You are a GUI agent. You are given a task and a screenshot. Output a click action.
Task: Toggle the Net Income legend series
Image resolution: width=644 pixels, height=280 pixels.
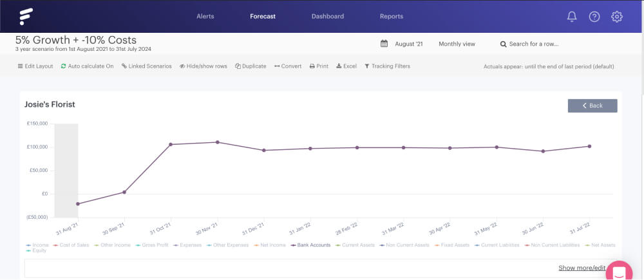[x=269, y=245]
